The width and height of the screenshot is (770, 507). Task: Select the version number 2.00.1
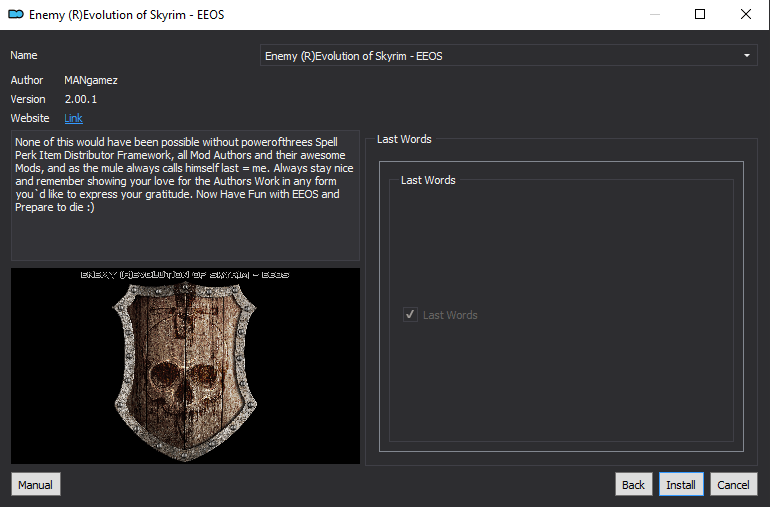tap(81, 99)
